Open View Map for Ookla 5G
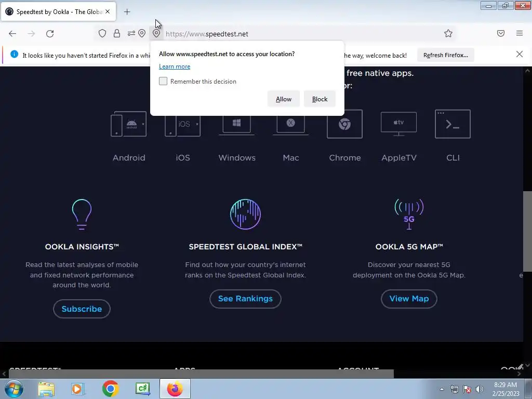 click(409, 299)
